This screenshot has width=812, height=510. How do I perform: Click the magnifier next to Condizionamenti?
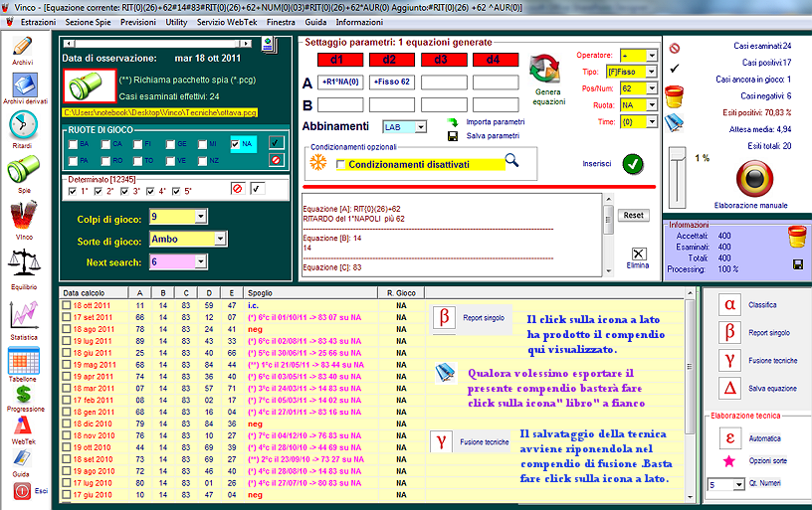coord(511,160)
